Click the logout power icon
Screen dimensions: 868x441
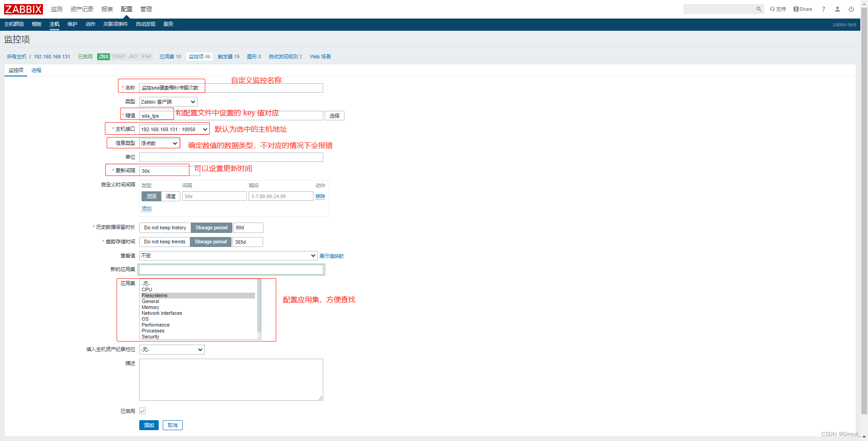click(x=851, y=9)
